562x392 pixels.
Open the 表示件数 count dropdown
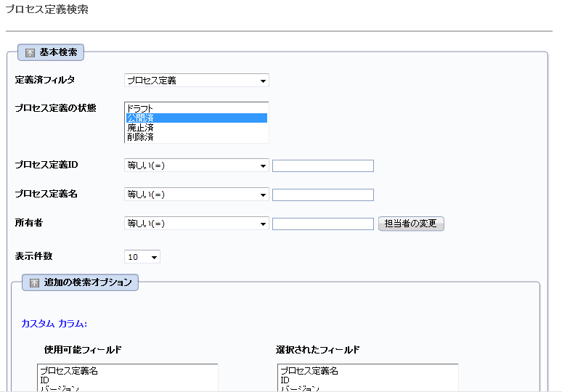(142, 256)
